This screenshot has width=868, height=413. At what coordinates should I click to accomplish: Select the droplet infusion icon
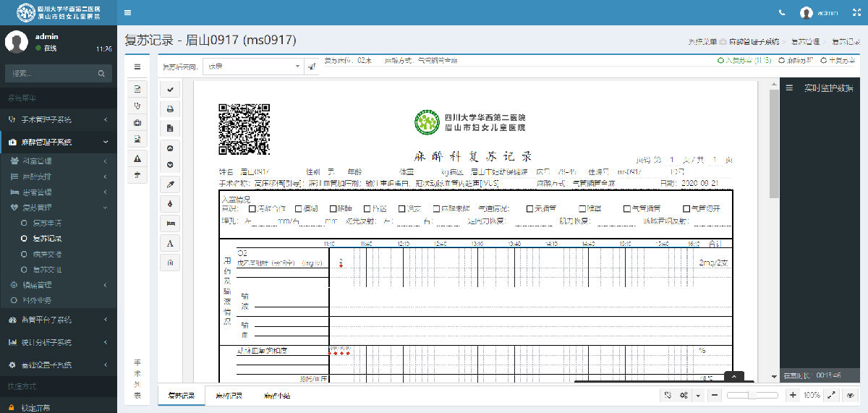170,204
